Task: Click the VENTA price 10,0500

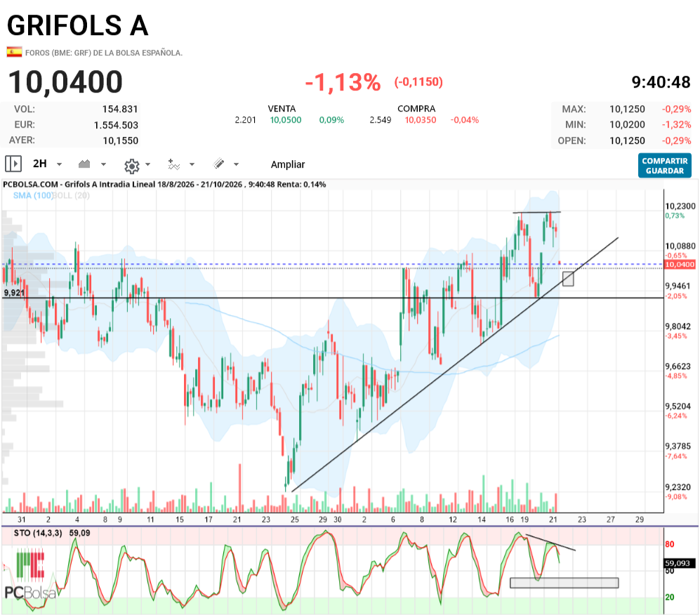Action: tap(286, 120)
